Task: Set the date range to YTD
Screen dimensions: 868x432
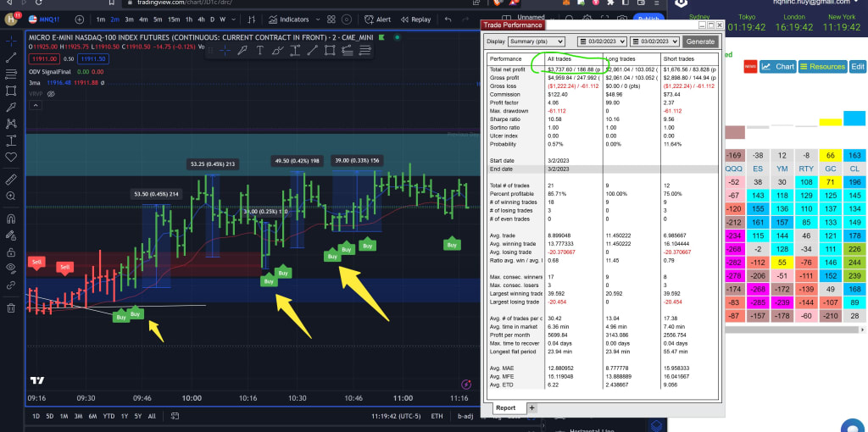Action: 108,416
